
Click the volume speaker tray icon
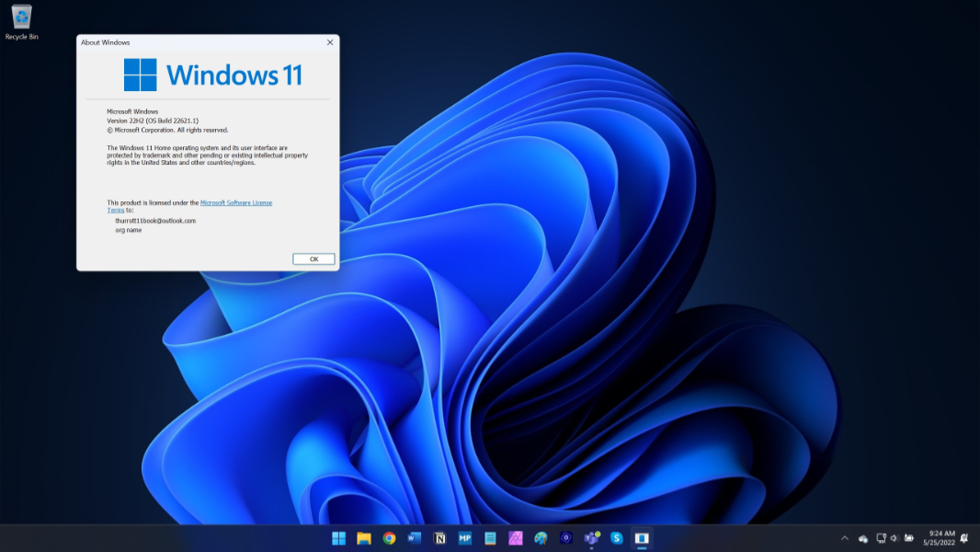coord(895,538)
